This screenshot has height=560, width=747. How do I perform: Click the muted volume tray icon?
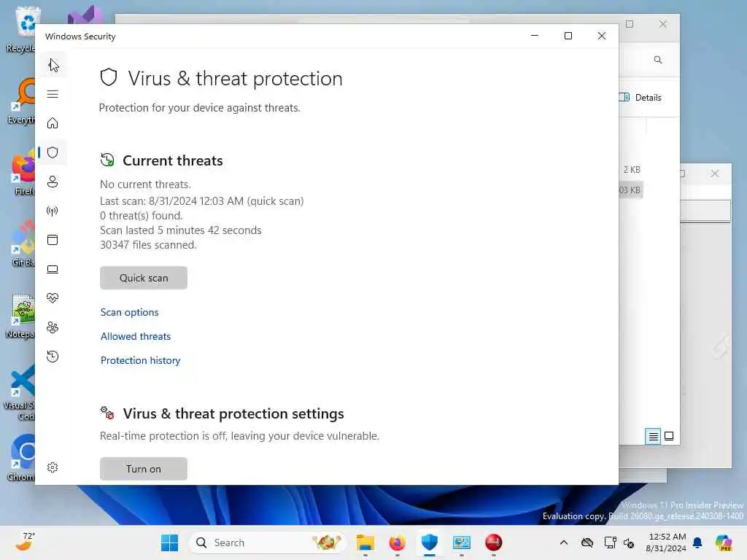[x=628, y=542]
